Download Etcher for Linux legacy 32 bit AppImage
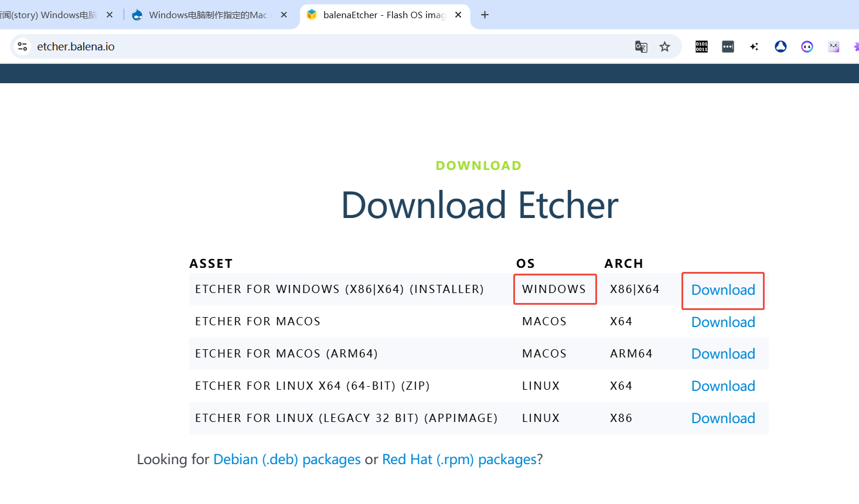Image resolution: width=859 pixels, height=504 pixels. click(723, 418)
